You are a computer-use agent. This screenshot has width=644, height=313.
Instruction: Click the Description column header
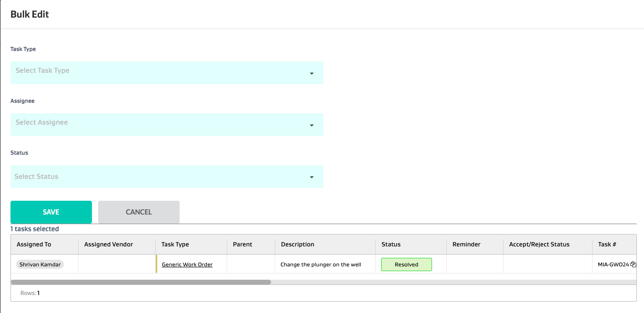pos(298,244)
